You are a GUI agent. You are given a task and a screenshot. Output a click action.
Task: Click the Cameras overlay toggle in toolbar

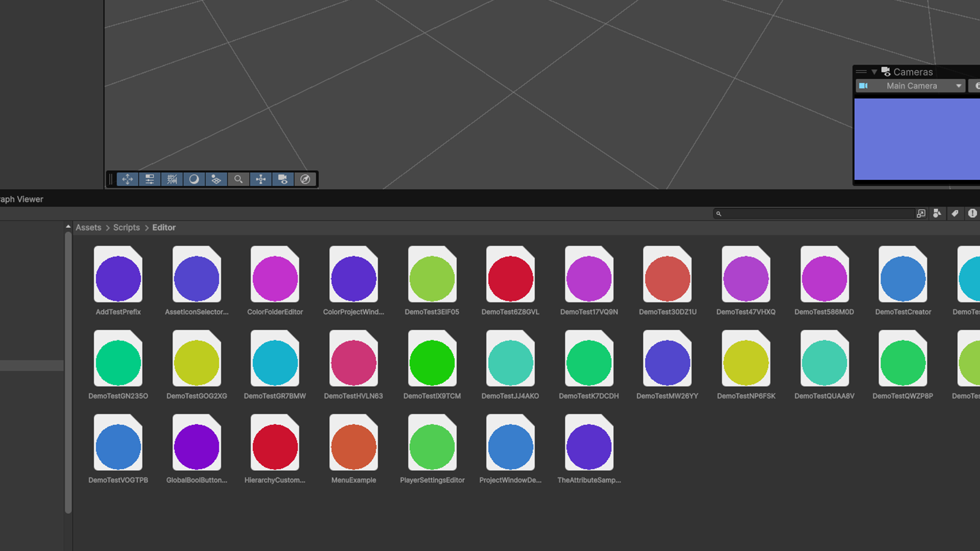pyautogui.click(x=283, y=179)
